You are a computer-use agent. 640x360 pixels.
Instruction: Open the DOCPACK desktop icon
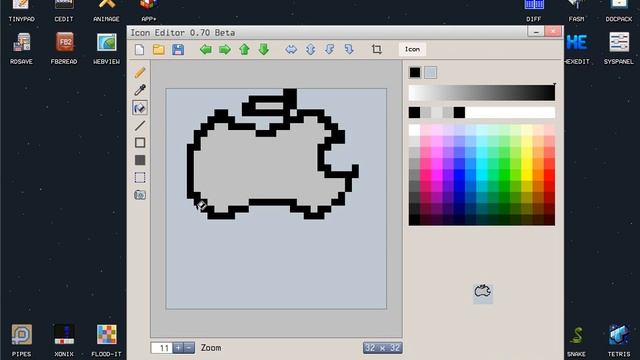point(619,11)
